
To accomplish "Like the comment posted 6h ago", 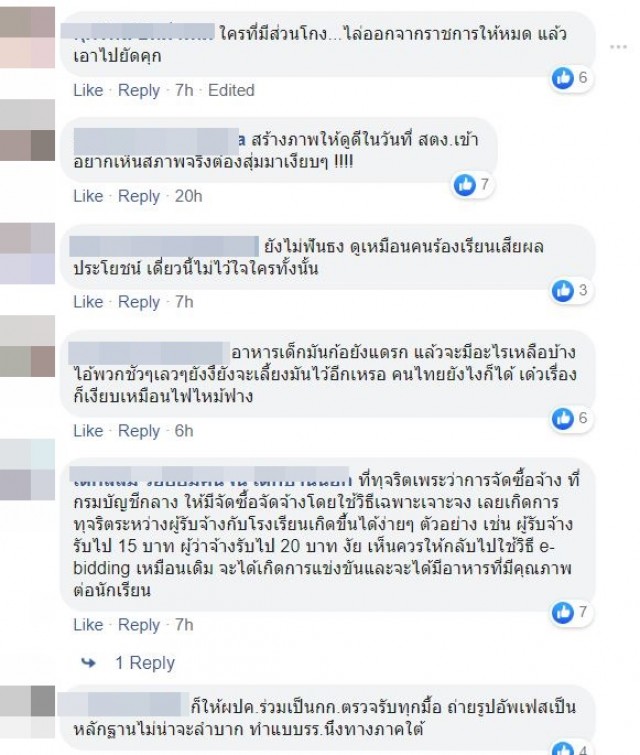I will coord(88,430).
